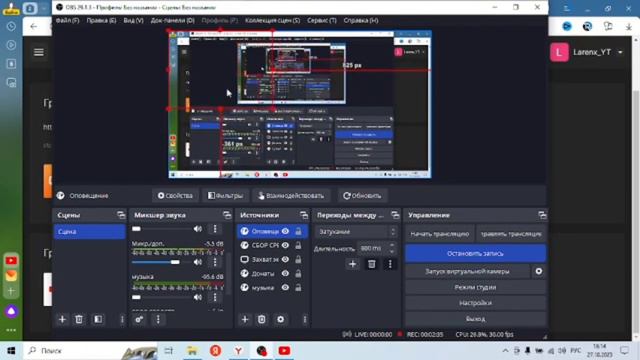Click Запуск виртуальной камеры button
The image size is (640, 360).
467,271
